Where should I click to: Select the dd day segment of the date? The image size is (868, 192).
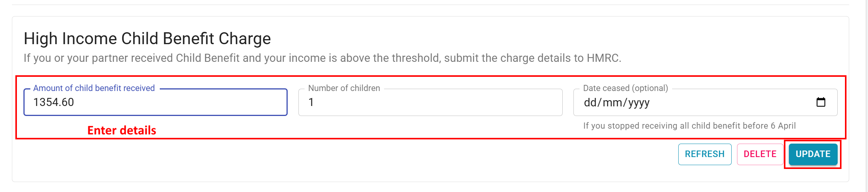[x=590, y=103]
